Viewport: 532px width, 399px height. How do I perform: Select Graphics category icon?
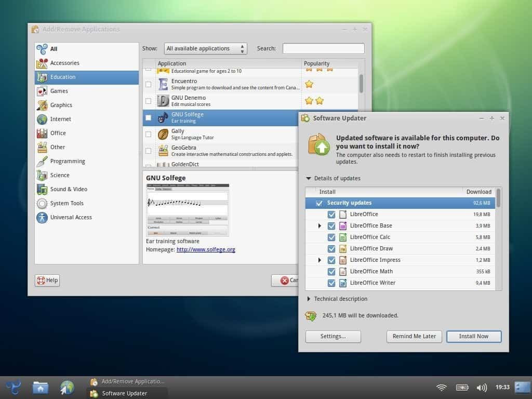click(x=42, y=105)
